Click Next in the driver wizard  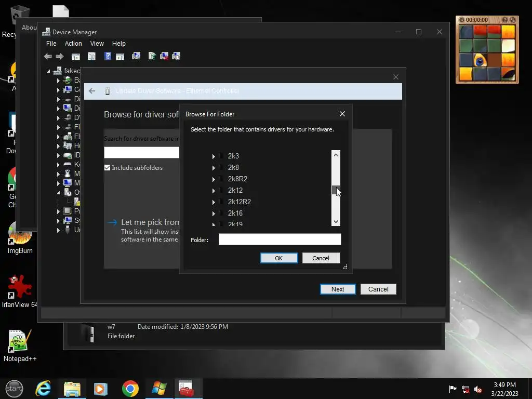click(338, 289)
